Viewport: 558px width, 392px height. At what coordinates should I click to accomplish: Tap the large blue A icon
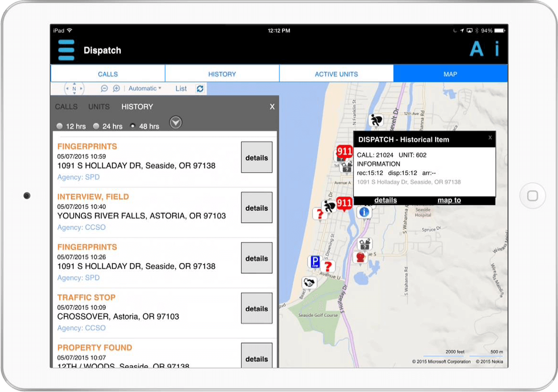point(477,49)
